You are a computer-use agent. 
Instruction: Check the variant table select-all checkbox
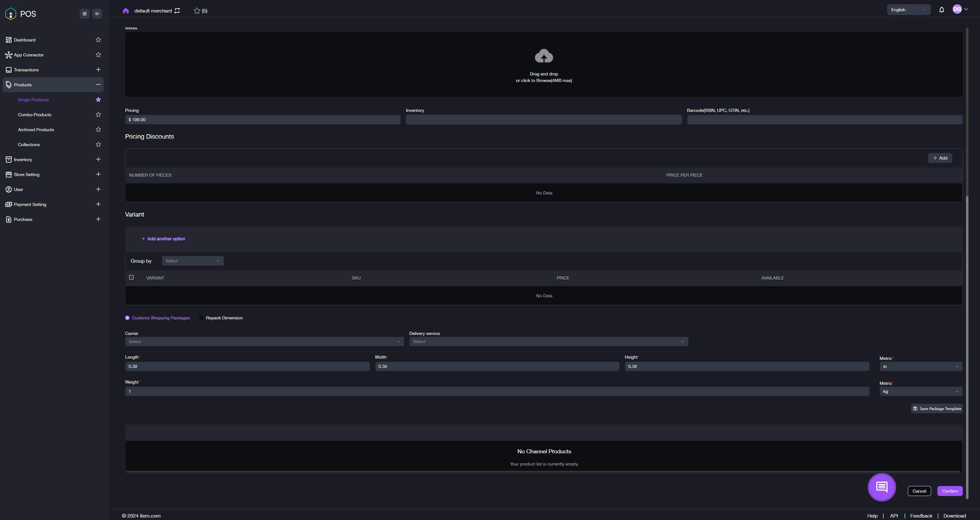click(x=131, y=277)
